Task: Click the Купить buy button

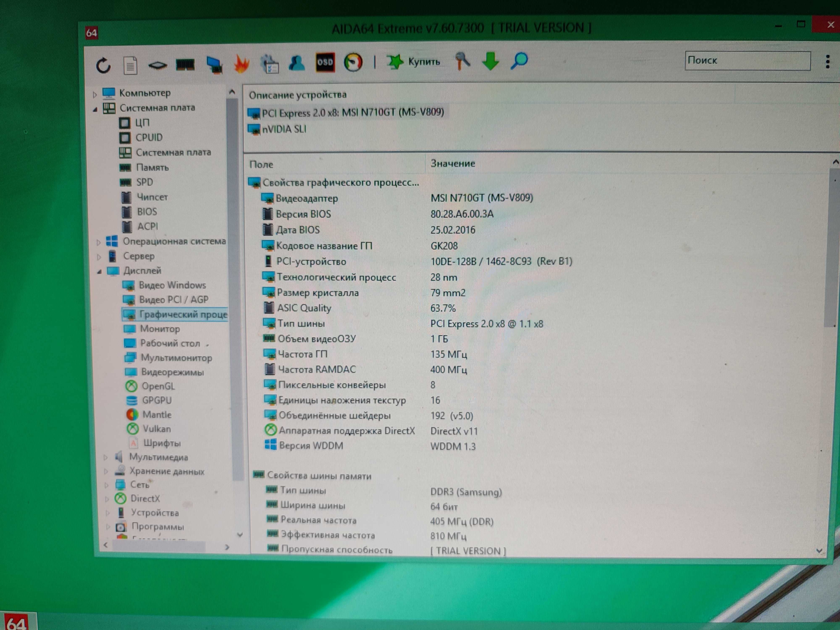Action: [x=413, y=62]
